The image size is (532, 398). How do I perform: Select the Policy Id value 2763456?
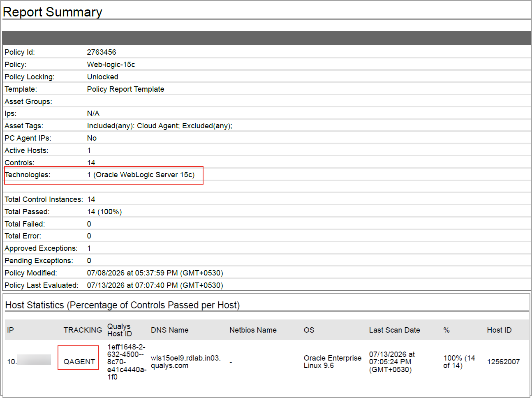102,52
